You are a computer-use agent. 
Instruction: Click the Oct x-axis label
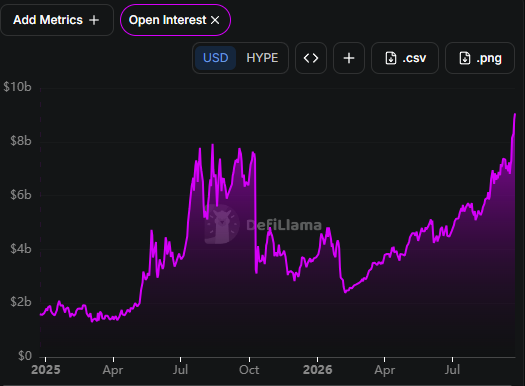point(249,370)
